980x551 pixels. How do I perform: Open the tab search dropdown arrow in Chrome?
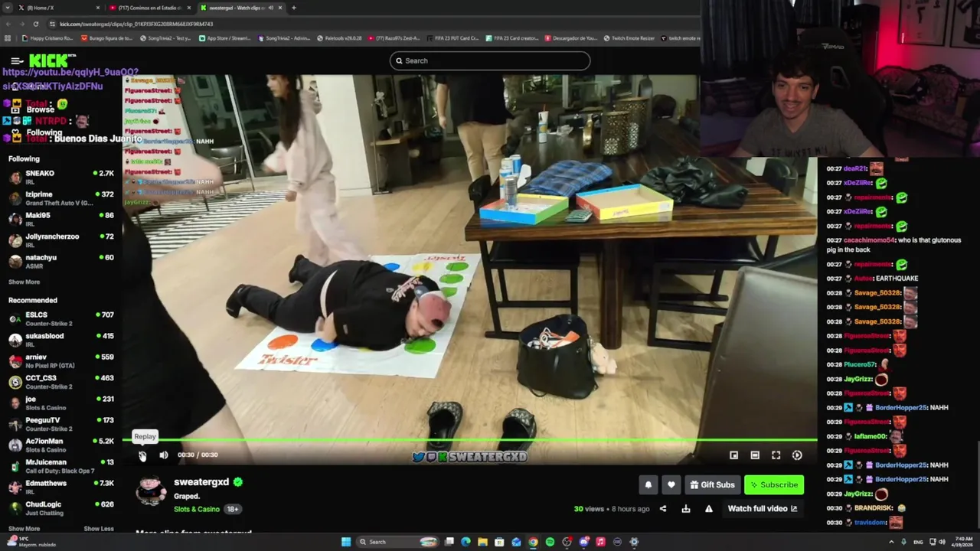[8, 8]
